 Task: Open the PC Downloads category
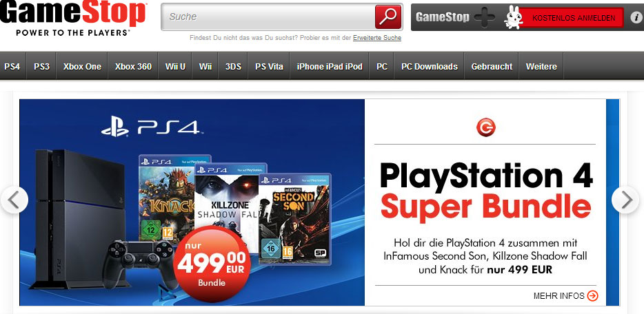pos(429,66)
